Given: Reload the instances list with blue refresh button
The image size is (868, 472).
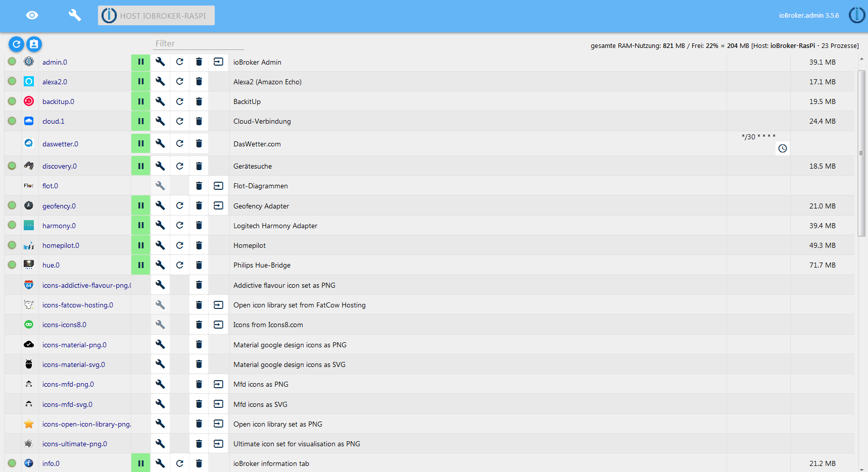Looking at the screenshot, I should coord(17,44).
